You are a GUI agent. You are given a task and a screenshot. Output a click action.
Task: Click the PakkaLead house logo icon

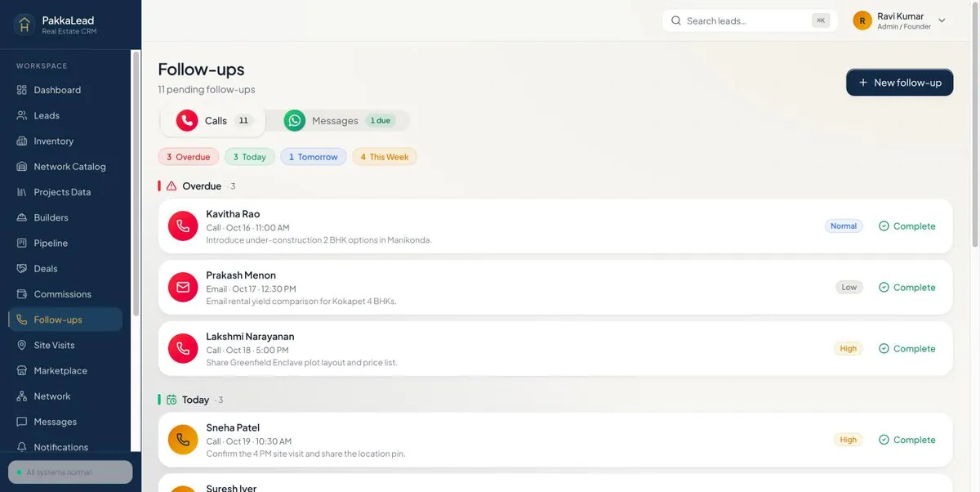24,25
